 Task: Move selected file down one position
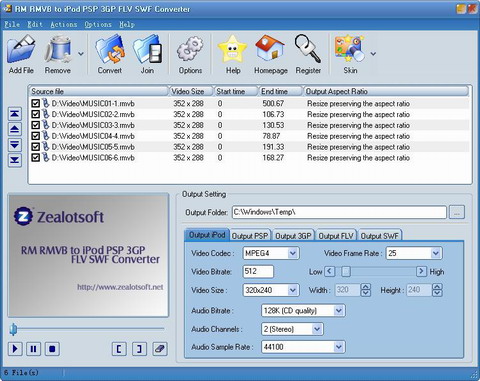pyautogui.click(x=15, y=145)
